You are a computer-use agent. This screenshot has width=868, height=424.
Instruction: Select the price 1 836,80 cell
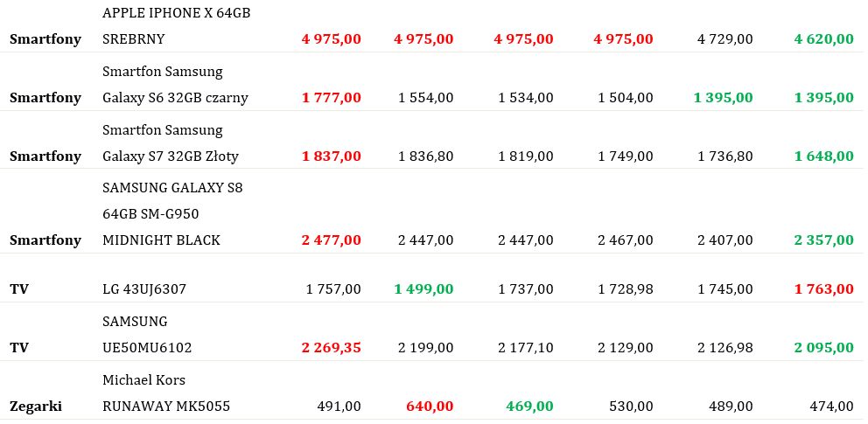[426, 156]
